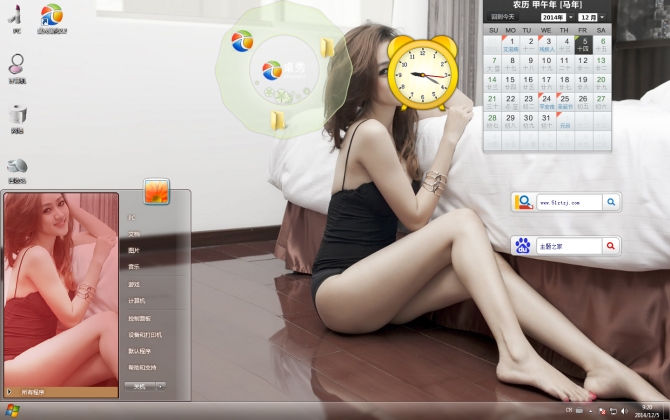Click the 回到今天 button in the calendar
Image resolution: width=670 pixels, height=420 pixels.
(x=502, y=17)
